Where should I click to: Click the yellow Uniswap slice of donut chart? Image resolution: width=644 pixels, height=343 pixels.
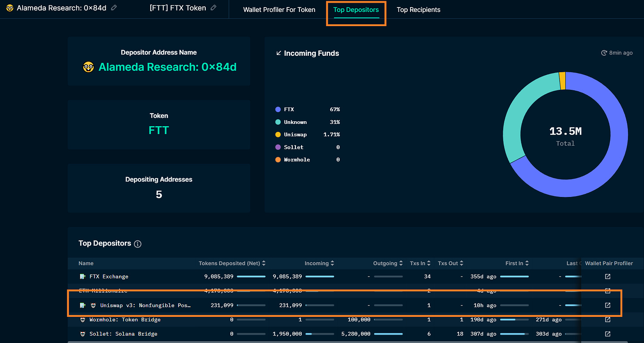(x=563, y=81)
